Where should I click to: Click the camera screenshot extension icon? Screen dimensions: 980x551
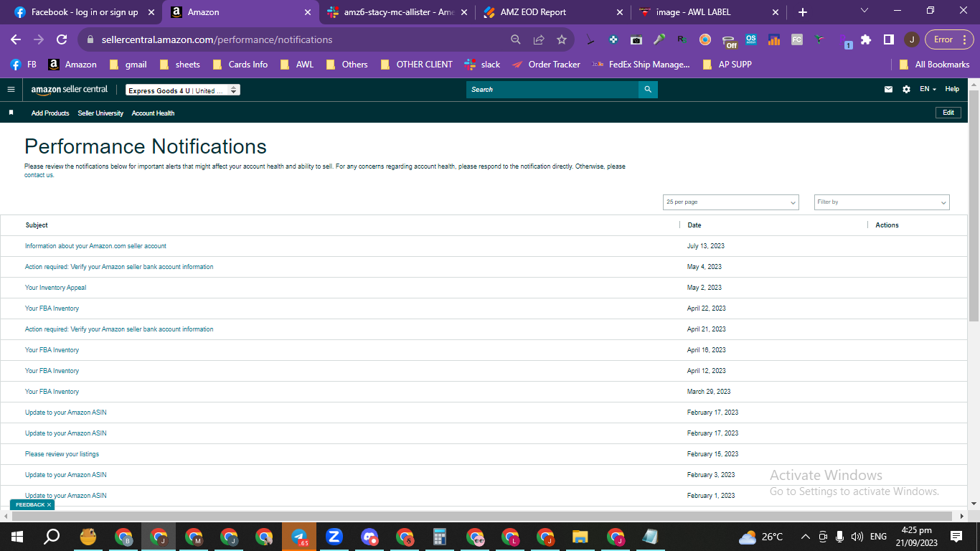tap(636, 39)
